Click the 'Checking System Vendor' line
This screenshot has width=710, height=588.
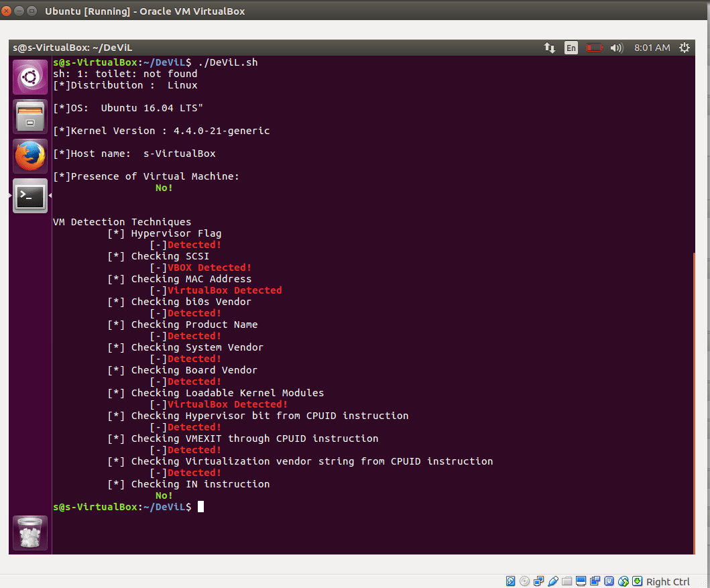[185, 347]
